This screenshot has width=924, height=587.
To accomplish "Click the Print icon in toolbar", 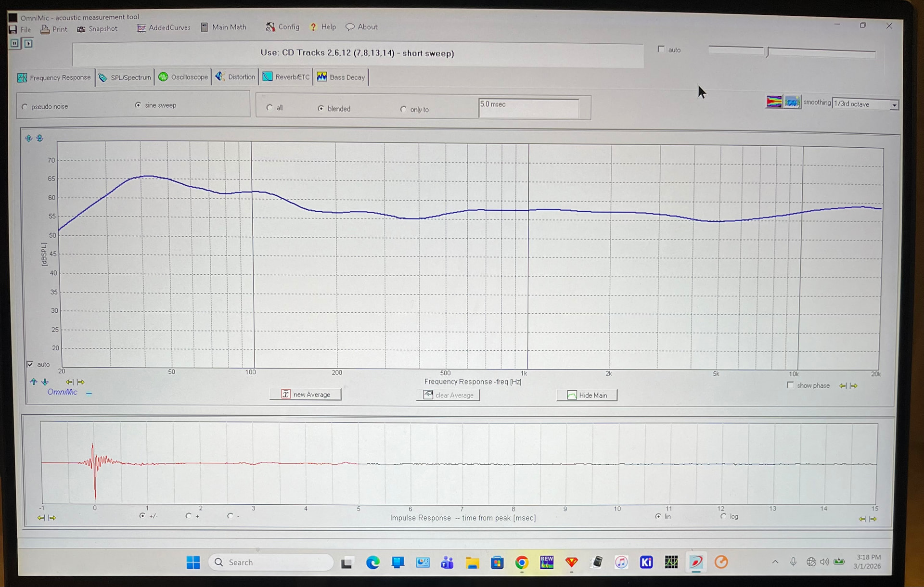I will point(45,29).
